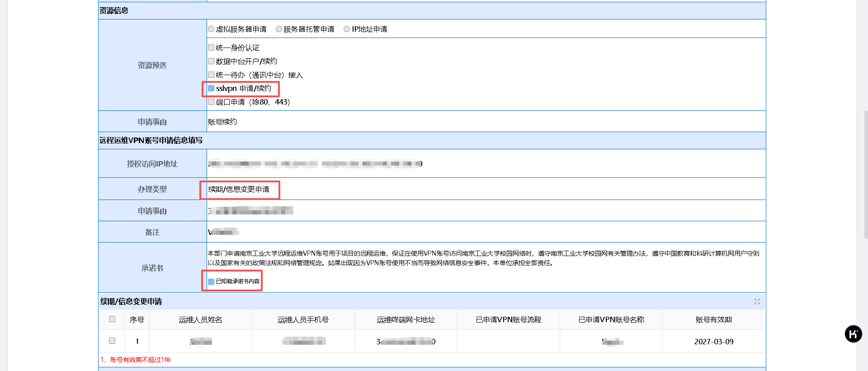Click into the 备注 field
868x371 pixels.
point(486,232)
